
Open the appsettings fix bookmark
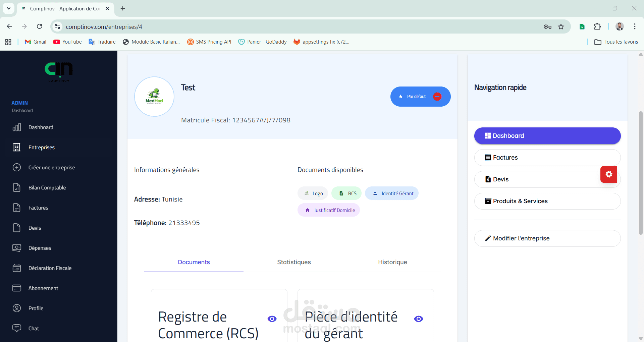[x=321, y=42]
